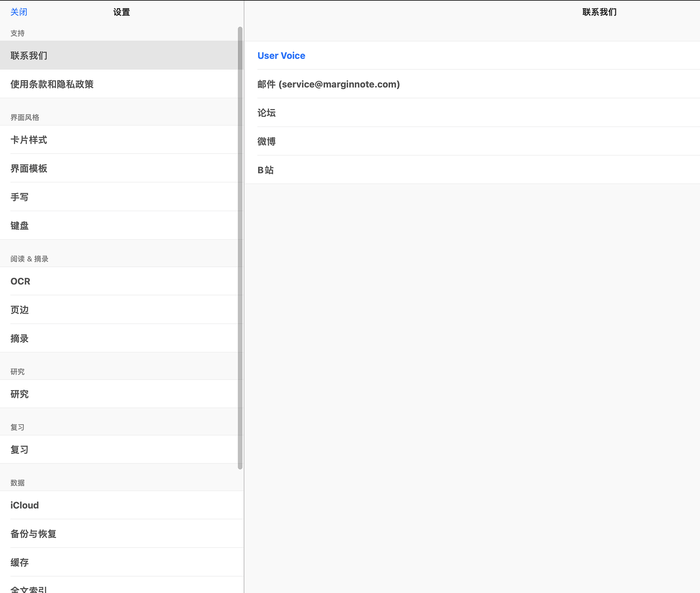
Task: Open the 微博 contact option
Action: tap(472, 142)
